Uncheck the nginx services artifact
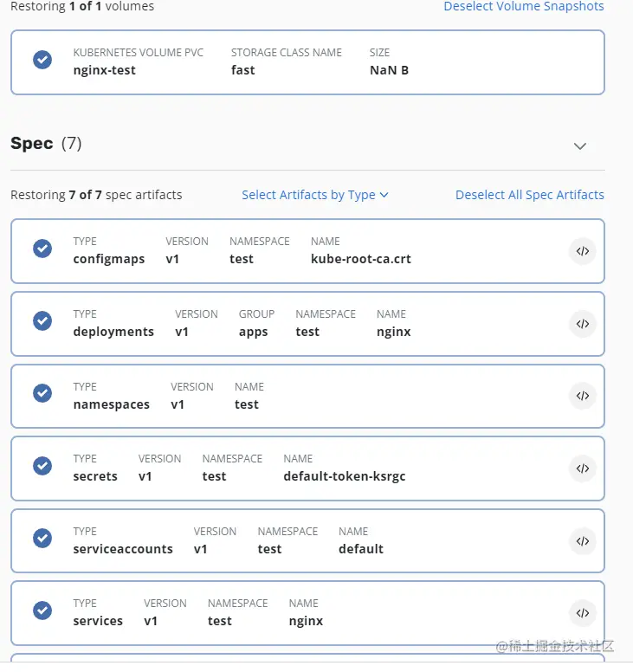The height and width of the screenshot is (672, 633). point(42,611)
